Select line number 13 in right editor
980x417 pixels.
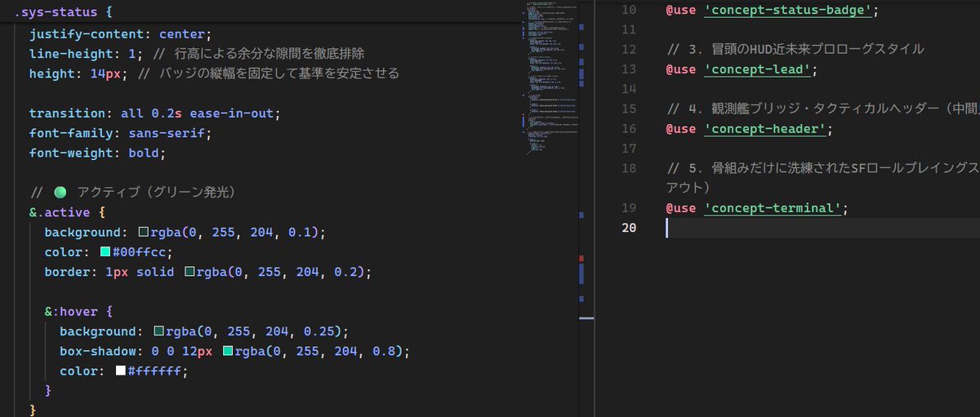tap(627, 69)
